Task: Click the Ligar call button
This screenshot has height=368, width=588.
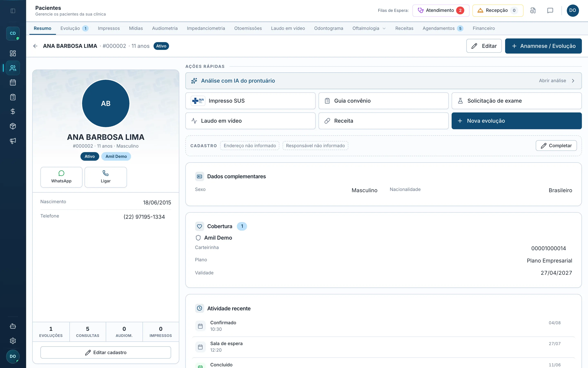Action: pyautogui.click(x=106, y=177)
